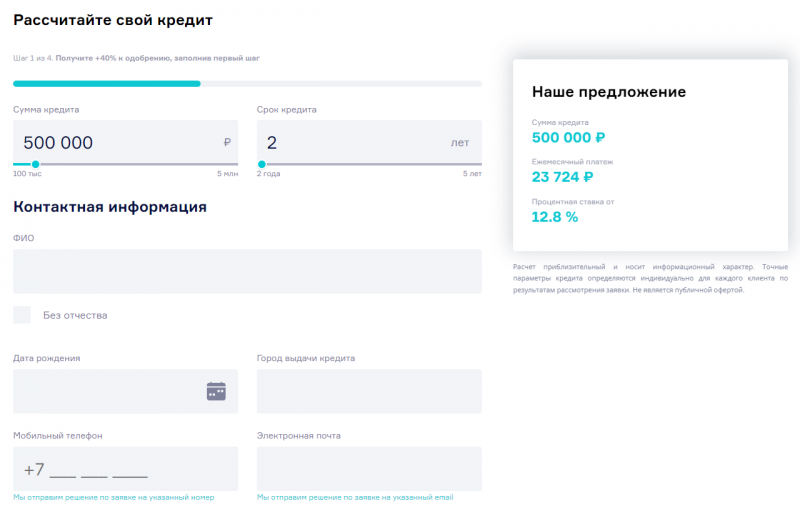The width and height of the screenshot is (800, 516).
Task: Click the «5 лет» maximum term label
Action: (x=472, y=174)
